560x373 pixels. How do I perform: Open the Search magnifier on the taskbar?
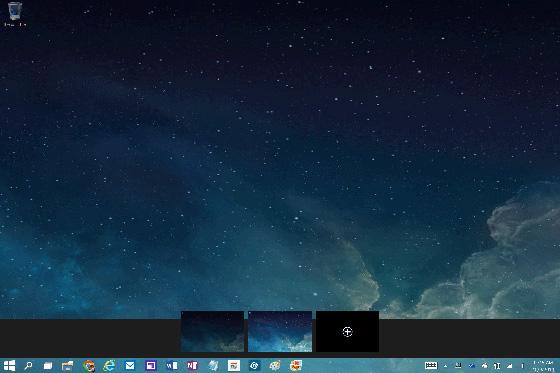tap(28, 365)
